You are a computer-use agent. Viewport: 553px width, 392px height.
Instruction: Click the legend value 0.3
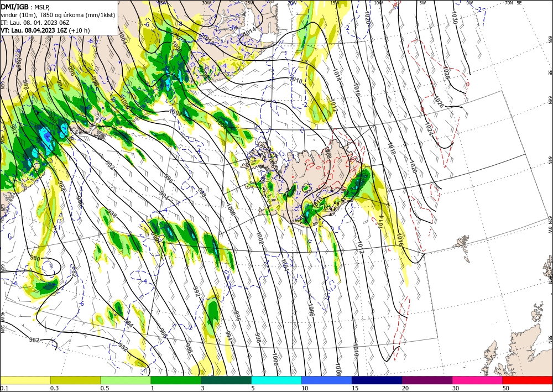click(54, 388)
